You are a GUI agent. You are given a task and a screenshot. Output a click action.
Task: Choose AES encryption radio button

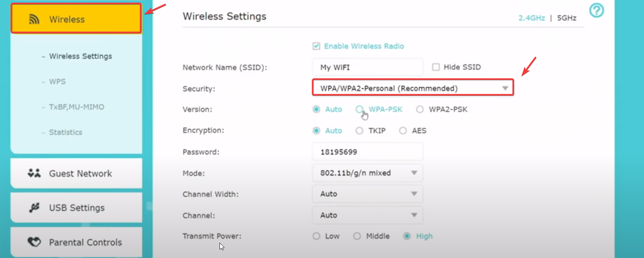pos(403,131)
